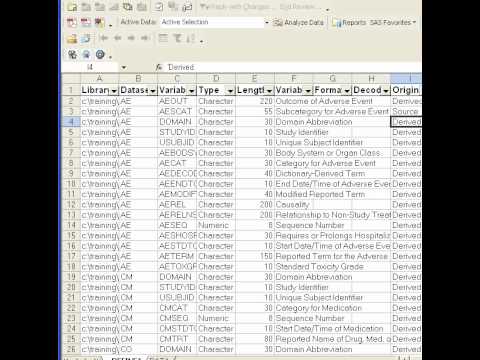Click the round gear-like icon in fourth toolbar row

(x=100, y=54)
